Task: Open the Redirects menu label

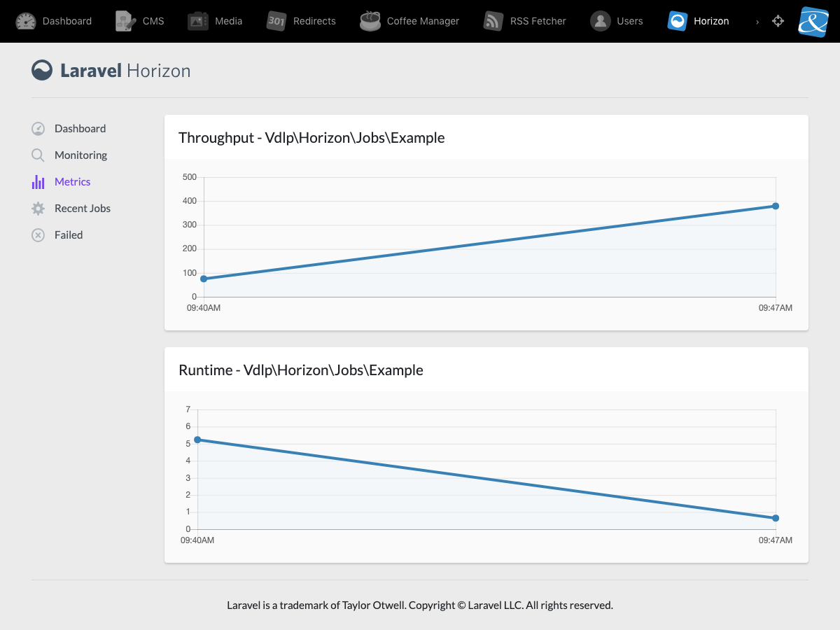Action: (x=314, y=21)
